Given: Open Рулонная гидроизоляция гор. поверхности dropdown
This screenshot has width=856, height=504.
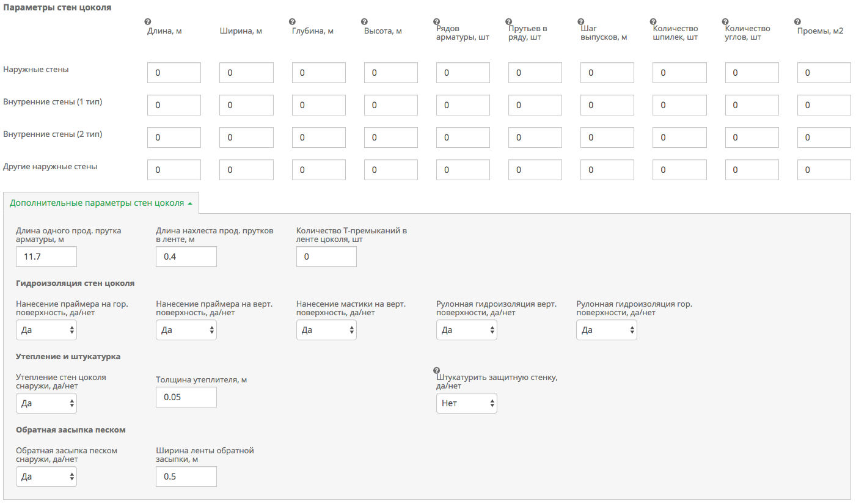Looking at the screenshot, I should (x=606, y=330).
